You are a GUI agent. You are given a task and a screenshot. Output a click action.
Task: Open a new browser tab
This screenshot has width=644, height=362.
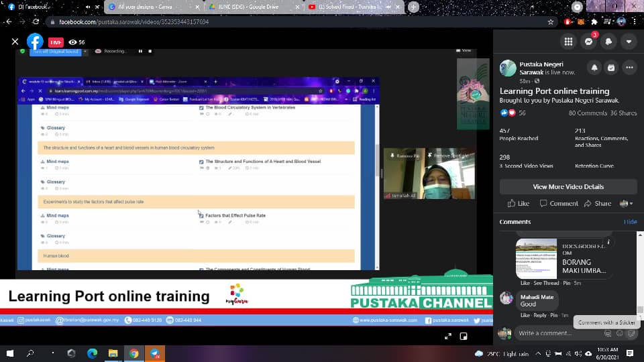[414, 7]
